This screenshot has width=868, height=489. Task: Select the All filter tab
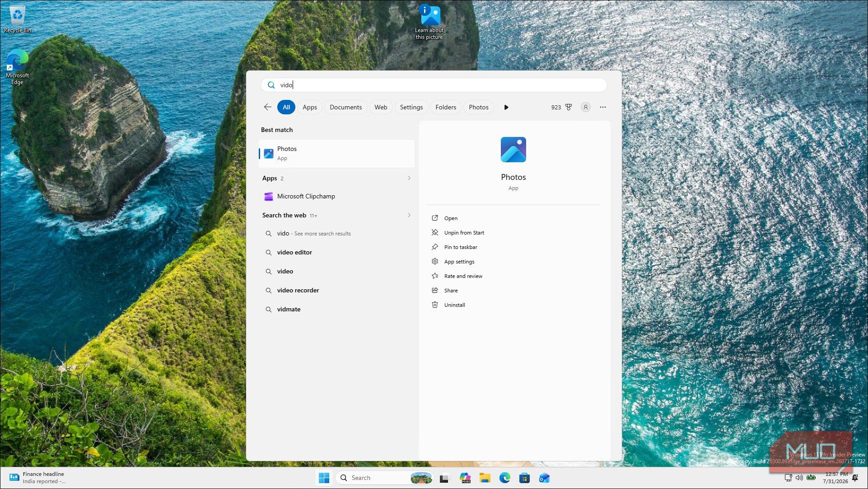pyautogui.click(x=286, y=107)
